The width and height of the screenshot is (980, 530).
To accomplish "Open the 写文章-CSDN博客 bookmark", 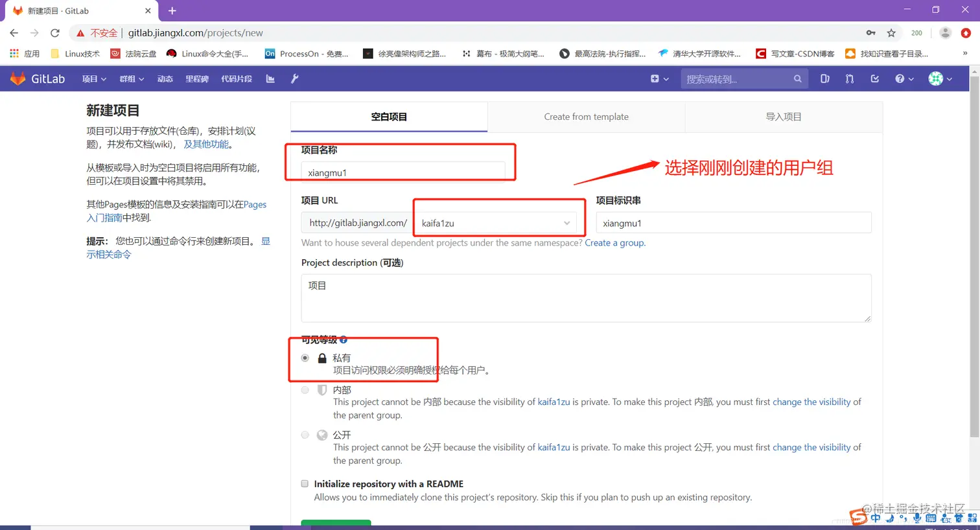I will (x=795, y=53).
